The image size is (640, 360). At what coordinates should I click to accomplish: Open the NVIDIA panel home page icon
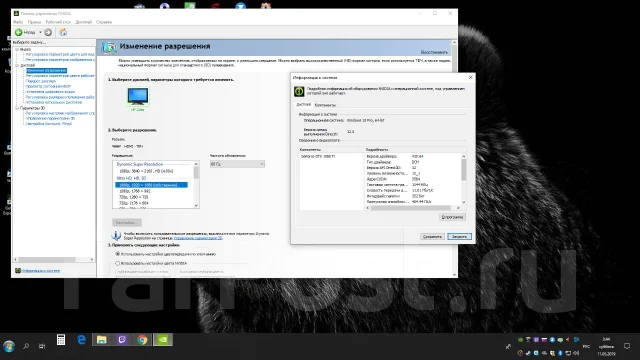click(63, 32)
